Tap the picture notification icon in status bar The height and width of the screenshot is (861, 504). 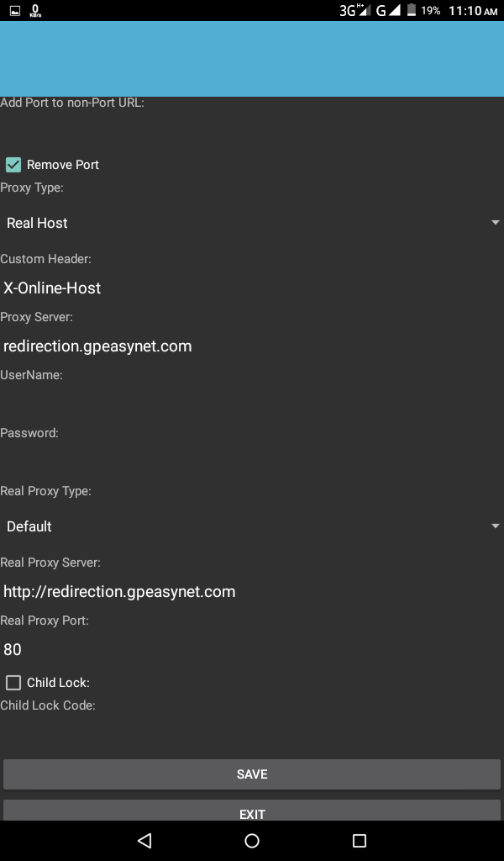14,11
